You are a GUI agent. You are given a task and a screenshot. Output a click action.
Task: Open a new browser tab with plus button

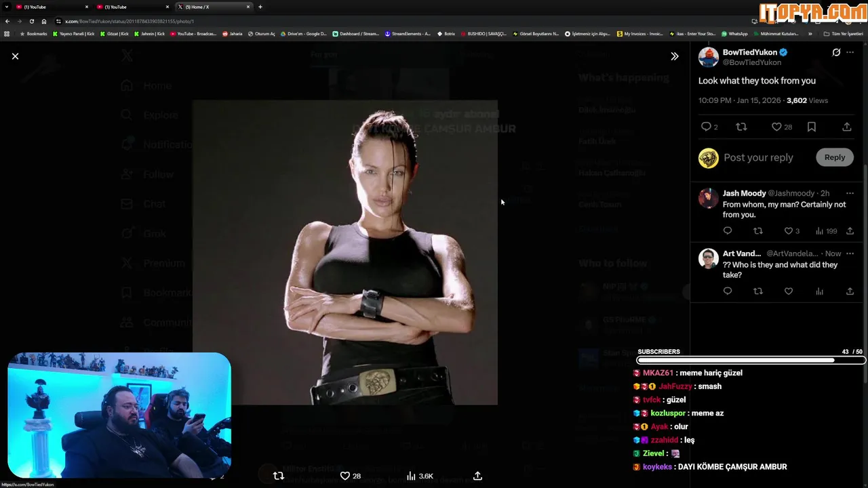pos(260,7)
